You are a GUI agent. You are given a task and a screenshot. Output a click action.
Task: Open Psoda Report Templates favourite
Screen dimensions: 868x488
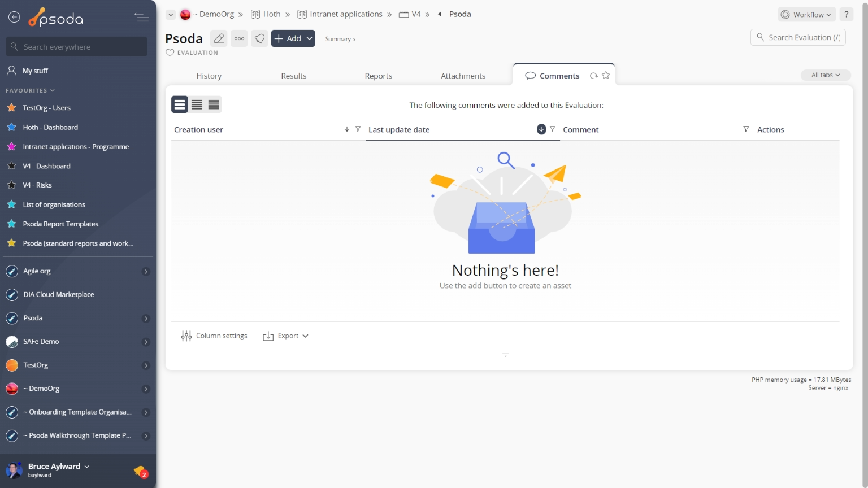tap(60, 224)
